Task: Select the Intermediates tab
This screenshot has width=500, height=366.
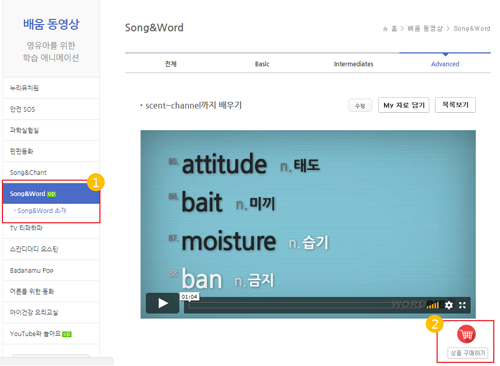Action: 353,64
